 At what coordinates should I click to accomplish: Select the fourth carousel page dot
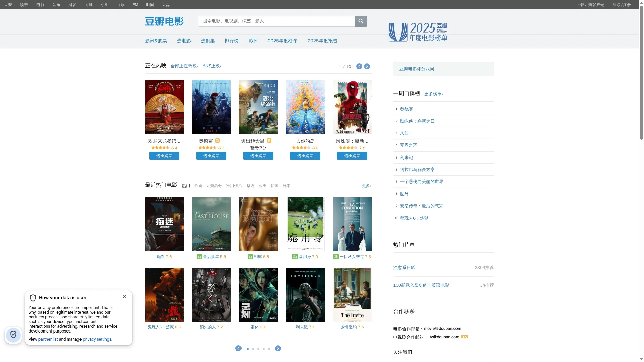click(264, 349)
